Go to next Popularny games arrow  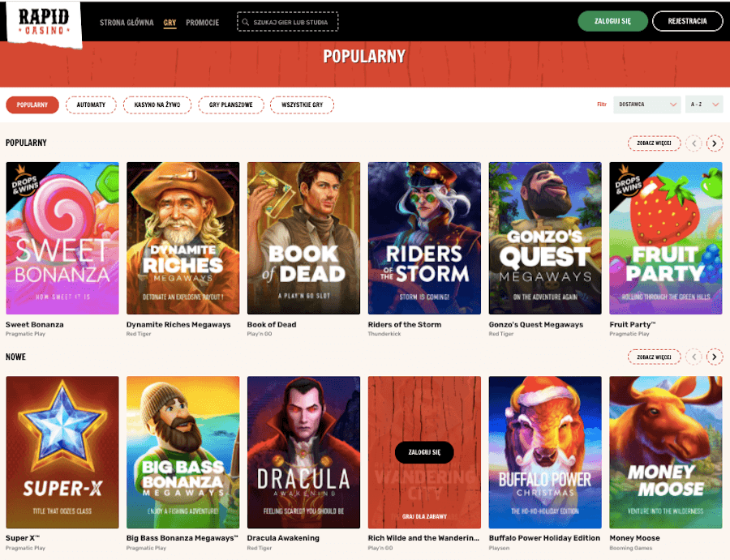(x=714, y=143)
